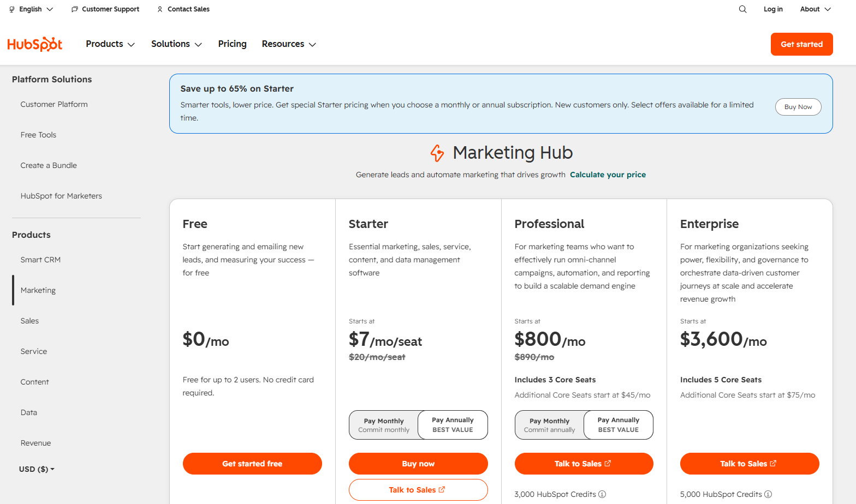This screenshot has width=856, height=504.
Task: Expand the Resources navigation menu
Action: pyautogui.click(x=289, y=44)
